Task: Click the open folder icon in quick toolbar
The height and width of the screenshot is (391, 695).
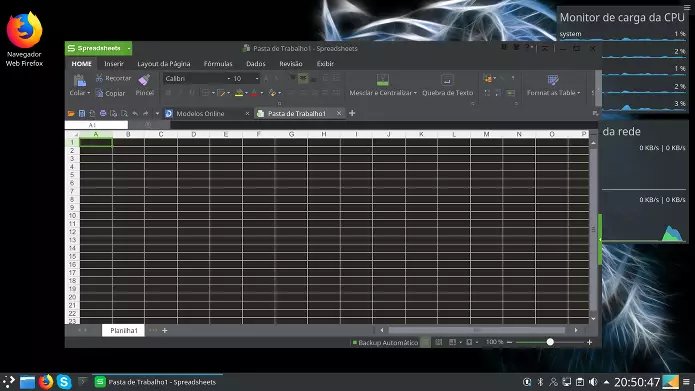Action: coord(71,113)
